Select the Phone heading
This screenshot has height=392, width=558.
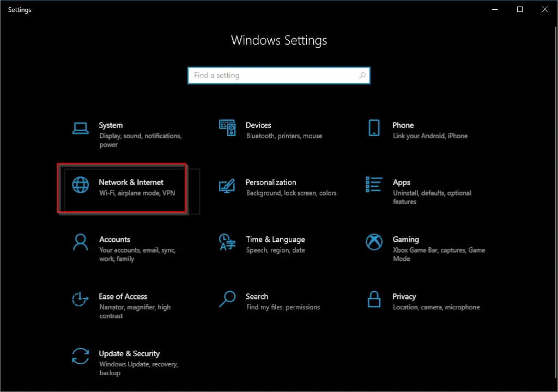pyautogui.click(x=403, y=125)
